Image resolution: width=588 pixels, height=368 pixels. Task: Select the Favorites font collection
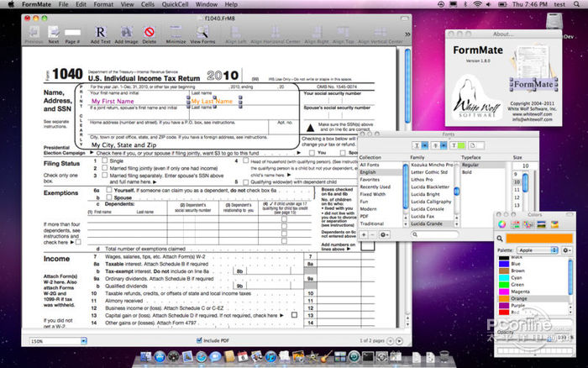[370, 180]
